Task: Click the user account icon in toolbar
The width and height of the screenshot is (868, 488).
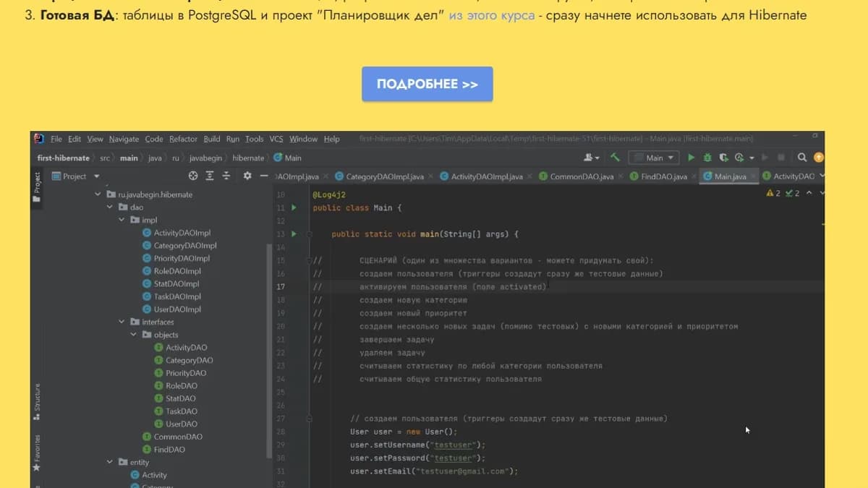Action: [x=592, y=157]
